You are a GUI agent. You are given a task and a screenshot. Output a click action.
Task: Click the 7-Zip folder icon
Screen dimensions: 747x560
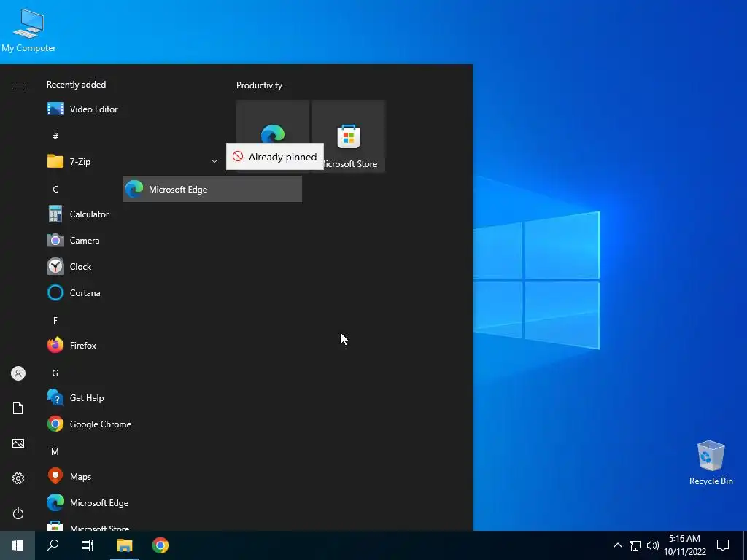[x=55, y=161]
